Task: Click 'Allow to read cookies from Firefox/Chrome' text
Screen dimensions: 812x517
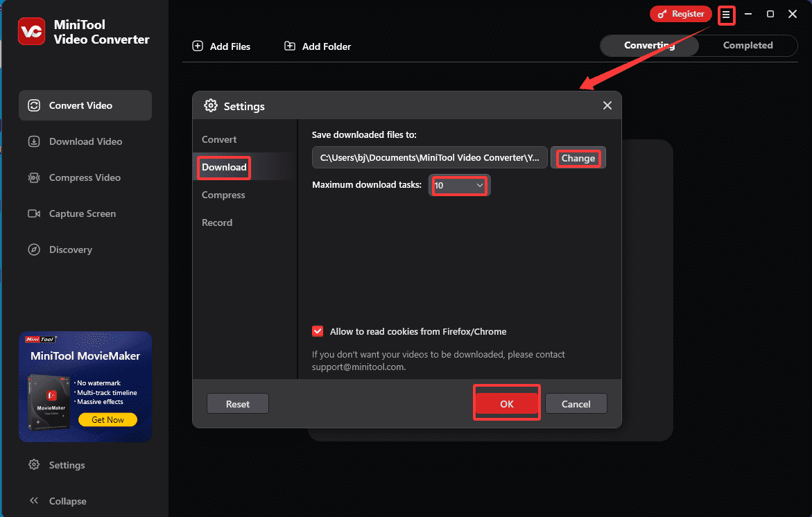Action: pos(418,332)
